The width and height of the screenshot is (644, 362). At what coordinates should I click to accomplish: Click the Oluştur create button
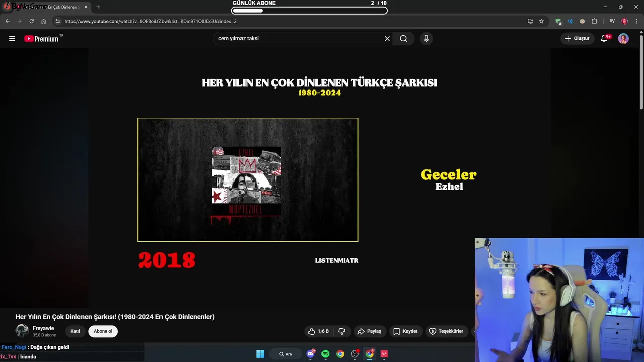point(577,39)
